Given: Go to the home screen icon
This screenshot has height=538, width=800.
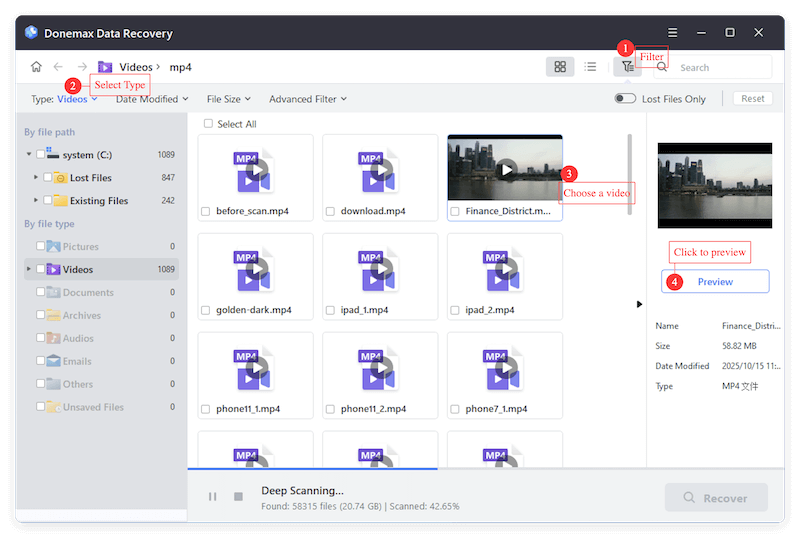Looking at the screenshot, I should click(36, 67).
